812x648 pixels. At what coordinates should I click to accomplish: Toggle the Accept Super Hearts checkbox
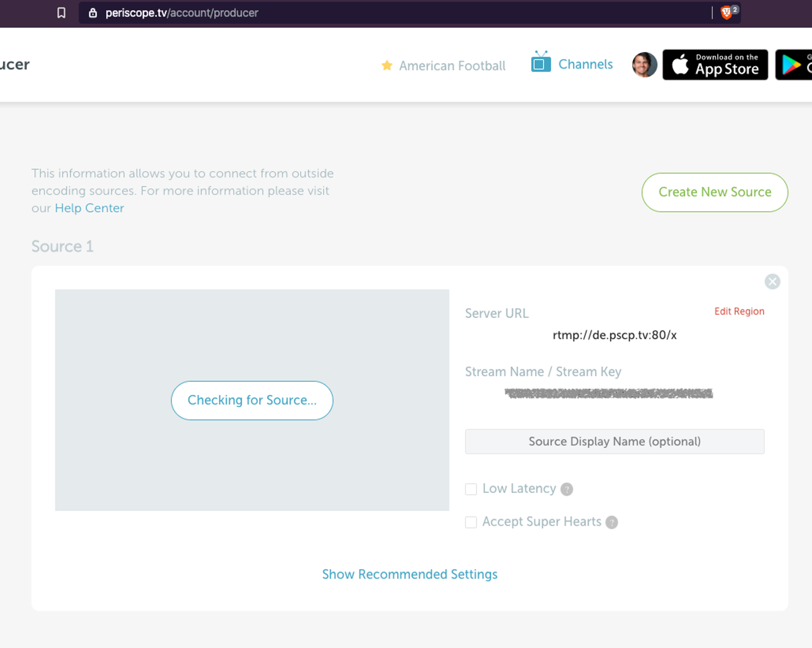[471, 522]
